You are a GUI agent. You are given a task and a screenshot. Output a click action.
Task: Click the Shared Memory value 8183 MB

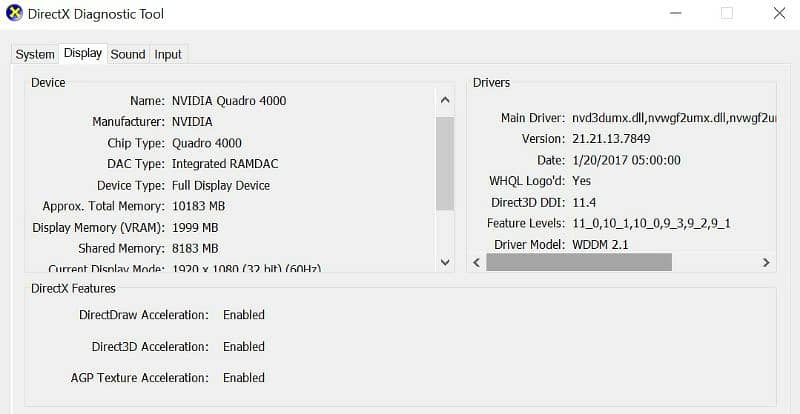coord(195,249)
